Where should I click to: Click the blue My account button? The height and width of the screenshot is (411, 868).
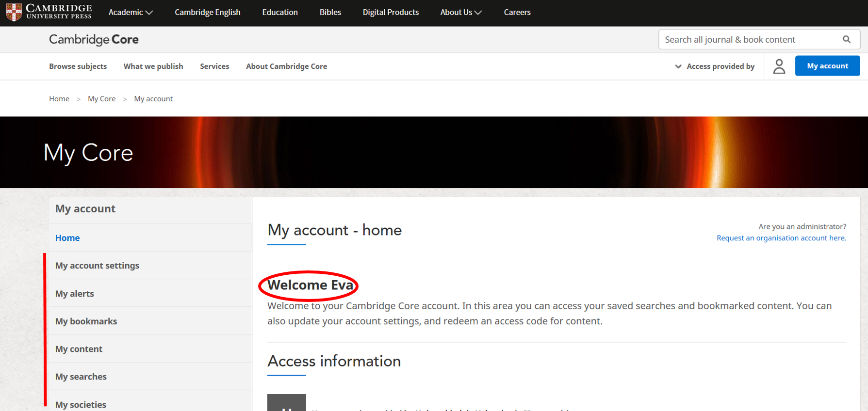827,66
